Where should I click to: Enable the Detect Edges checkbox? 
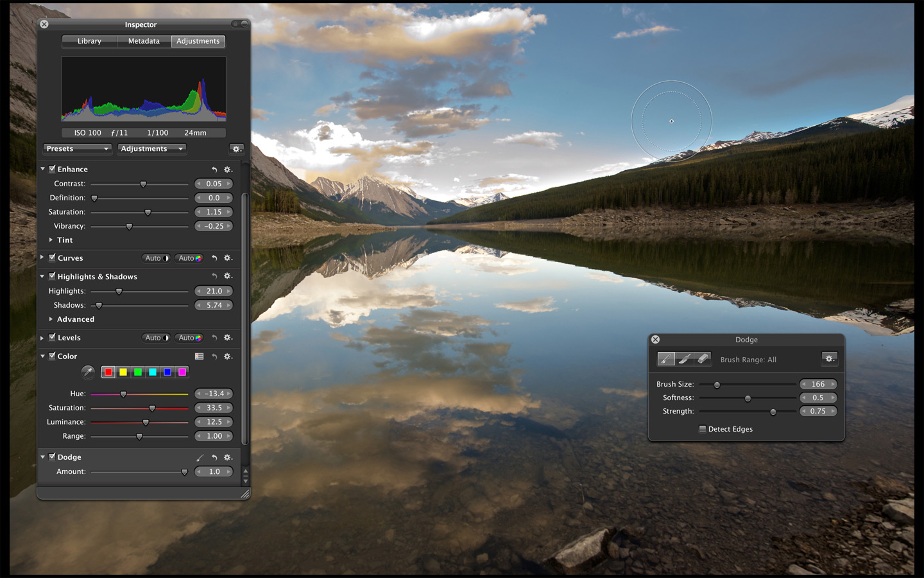703,429
